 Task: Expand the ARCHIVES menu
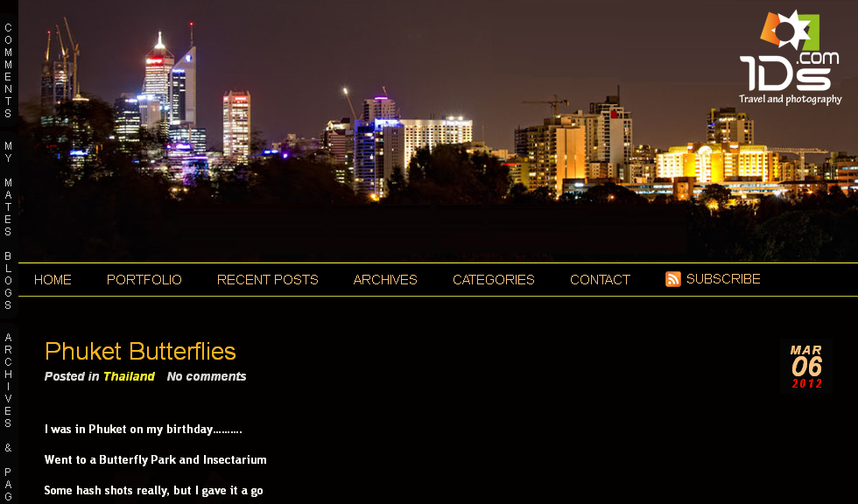[x=385, y=280]
